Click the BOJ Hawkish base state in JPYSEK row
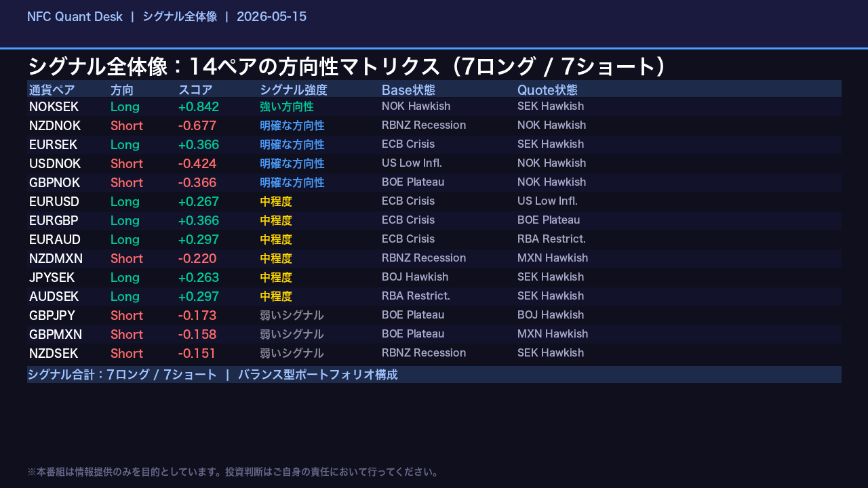This screenshot has width=868, height=488. [415, 277]
